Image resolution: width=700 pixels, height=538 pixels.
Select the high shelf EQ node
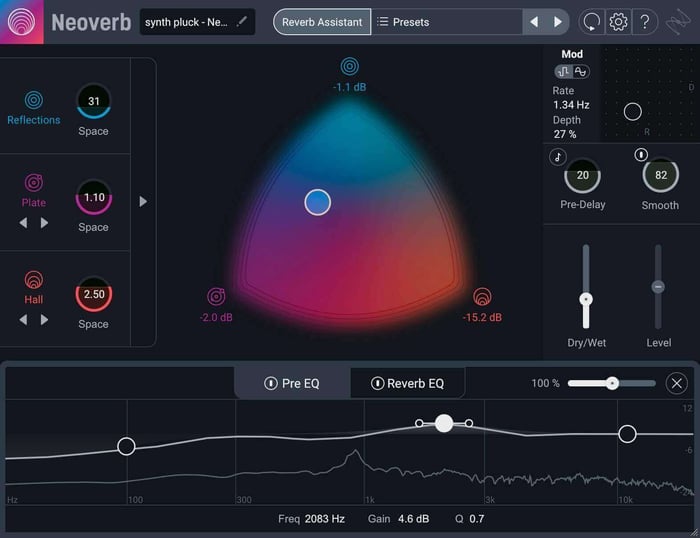click(627, 434)
